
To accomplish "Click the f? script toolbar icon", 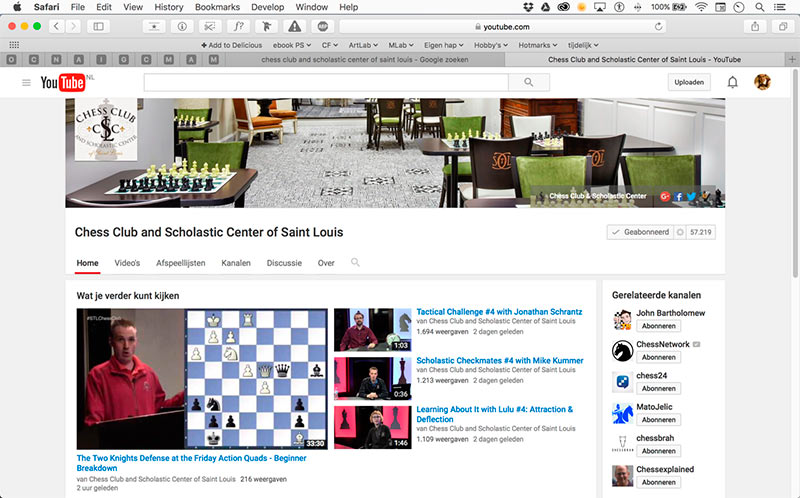I will [238, 27].
